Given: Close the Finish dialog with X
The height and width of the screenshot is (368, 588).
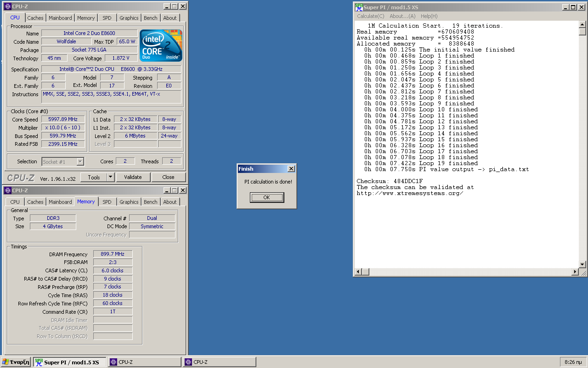Looking at the screenshot, I should coord(291,169).
